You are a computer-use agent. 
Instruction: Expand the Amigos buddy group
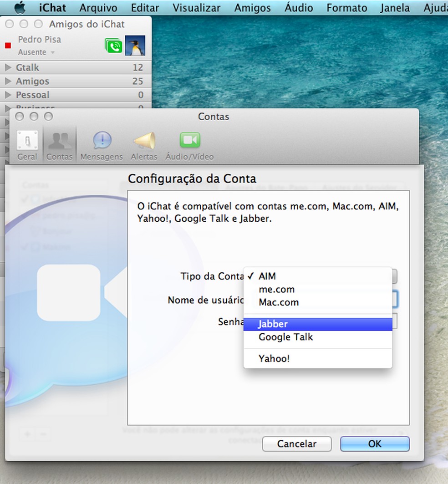click(8, 81)
